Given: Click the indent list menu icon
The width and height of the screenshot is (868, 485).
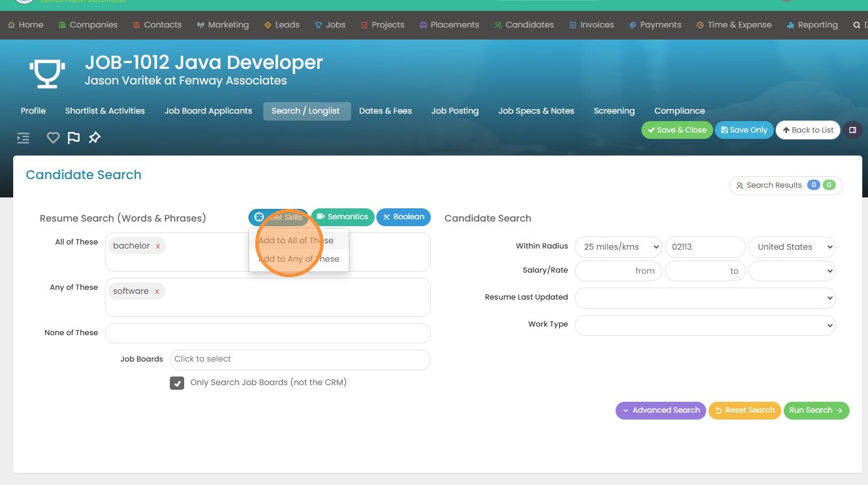Looking at the screenshot, I should point(23,138).
